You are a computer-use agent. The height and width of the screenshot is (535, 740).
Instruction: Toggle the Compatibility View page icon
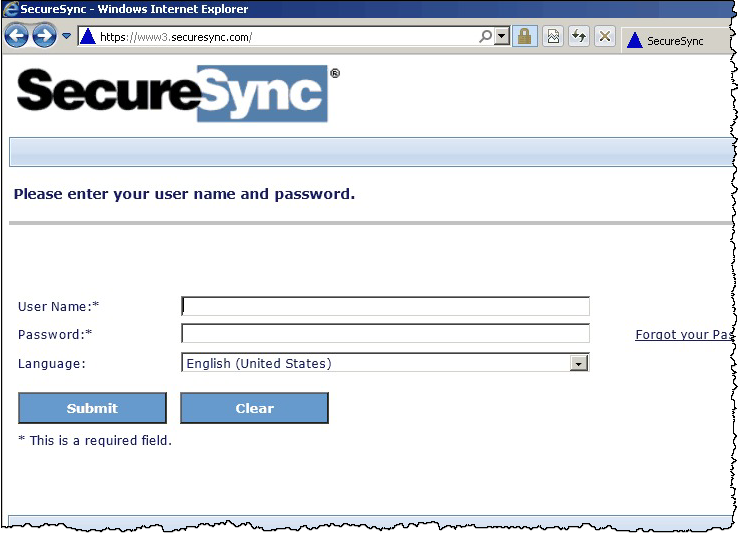coord(553,36)
